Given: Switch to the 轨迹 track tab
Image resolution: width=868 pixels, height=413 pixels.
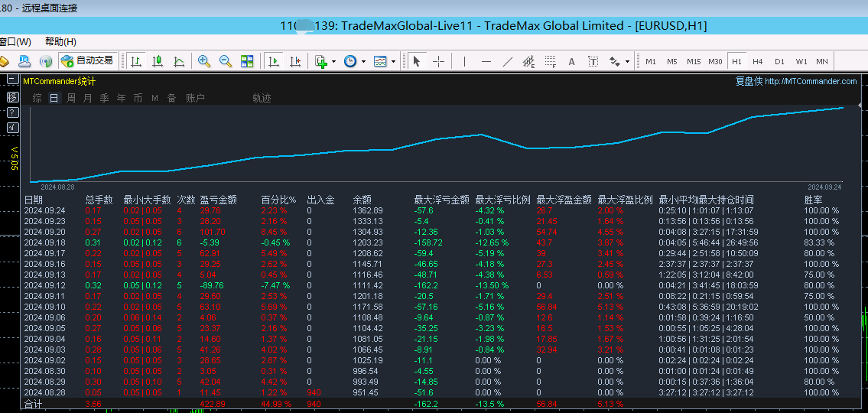Looking at the screenshot, I should [x=262, y=98].
